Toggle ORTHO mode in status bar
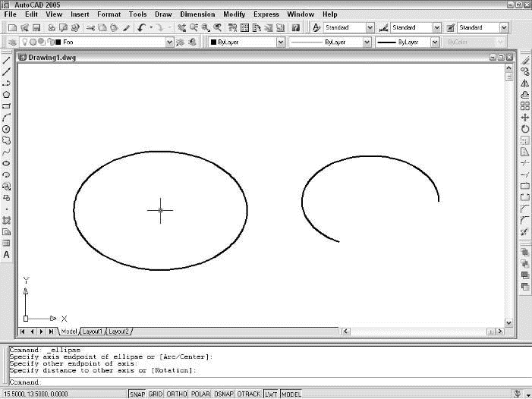This screenshot has width=532, height=399. coord(178,394)
